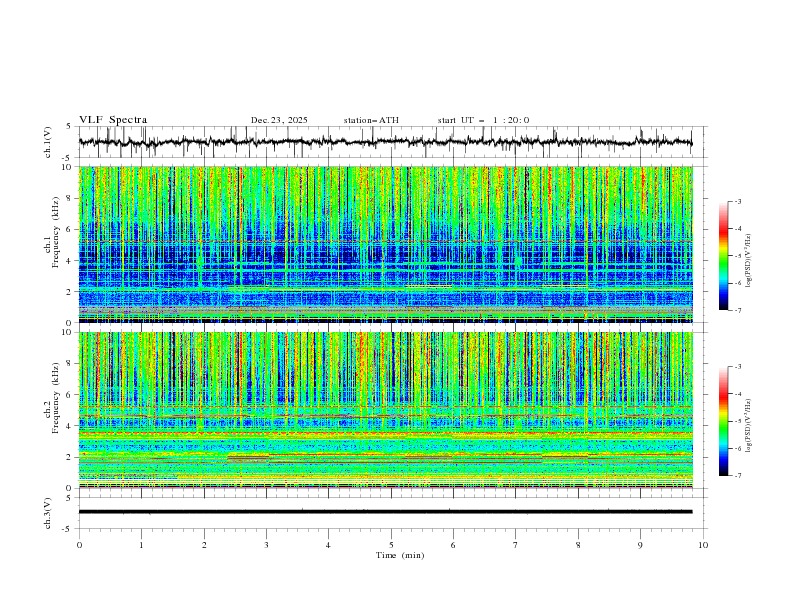Image resolution: width=792 pixels, height=612 pixels.
Task: Select the 5 minute tick on time axis
Action: [391, 545]
